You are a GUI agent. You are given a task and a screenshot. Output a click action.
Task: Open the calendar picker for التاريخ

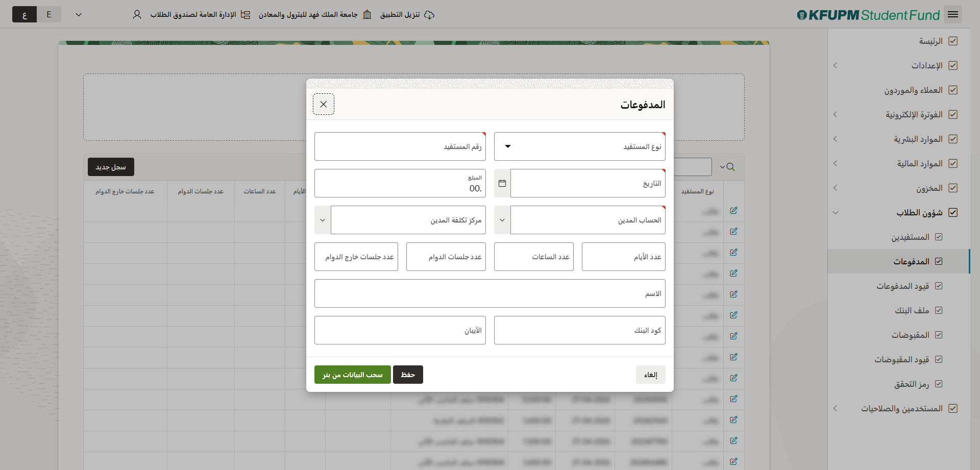pos(502,183)
